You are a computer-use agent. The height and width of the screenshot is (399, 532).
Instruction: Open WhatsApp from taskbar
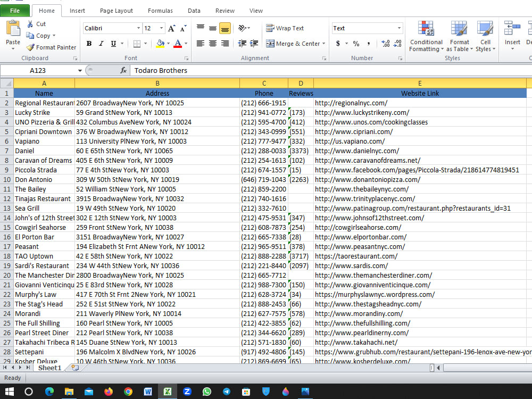(206, 392)
